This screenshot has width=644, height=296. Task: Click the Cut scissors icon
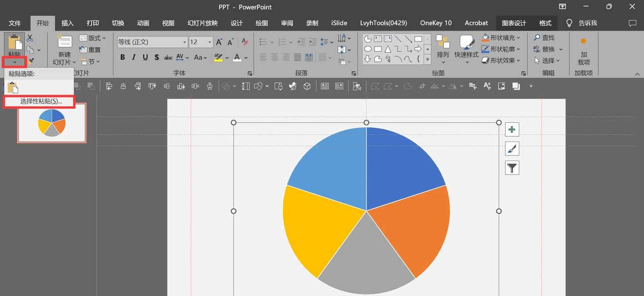(30, 38)
